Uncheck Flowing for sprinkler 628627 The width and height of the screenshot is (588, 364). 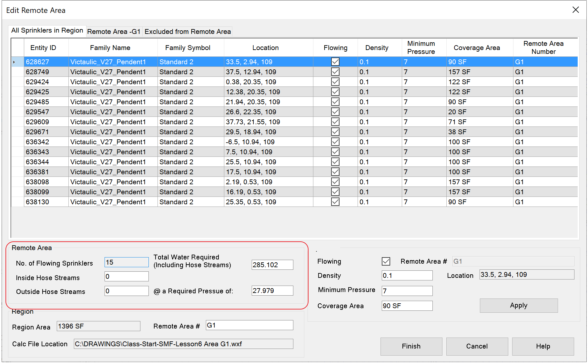[x=335, y=62]
